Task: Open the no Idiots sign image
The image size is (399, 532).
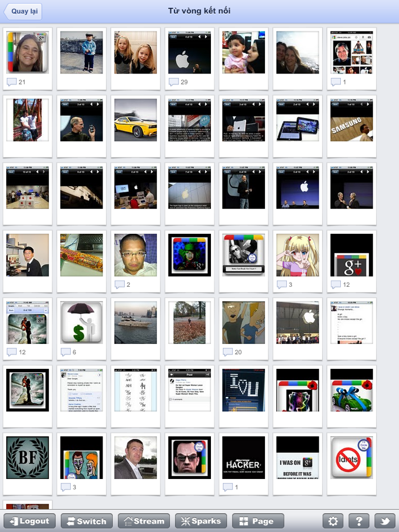Action: (x=352, y=457)
